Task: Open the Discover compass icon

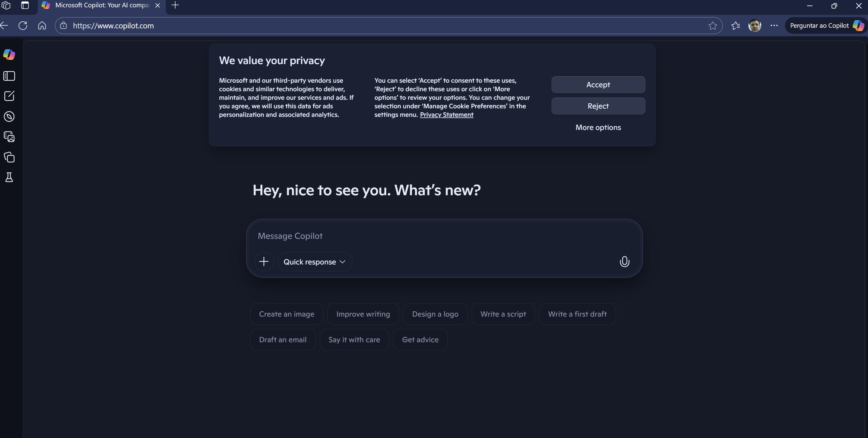Action: pos(9,117)
